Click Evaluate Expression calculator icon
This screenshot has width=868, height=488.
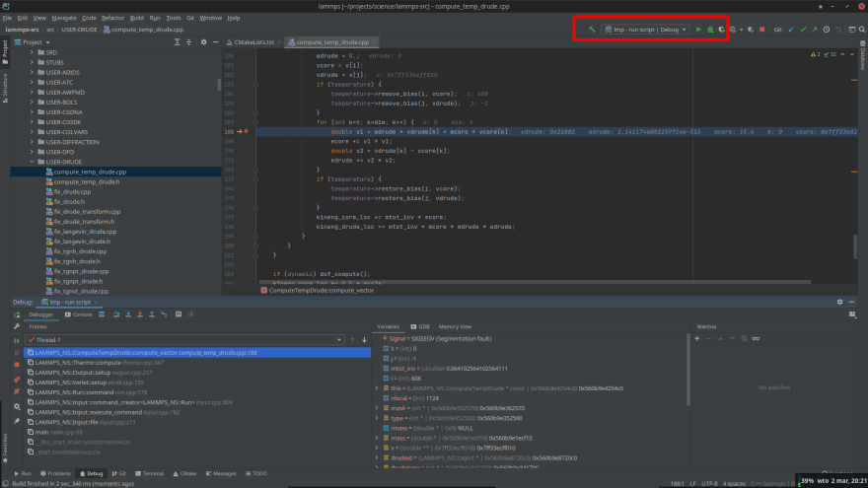point(179,314)
